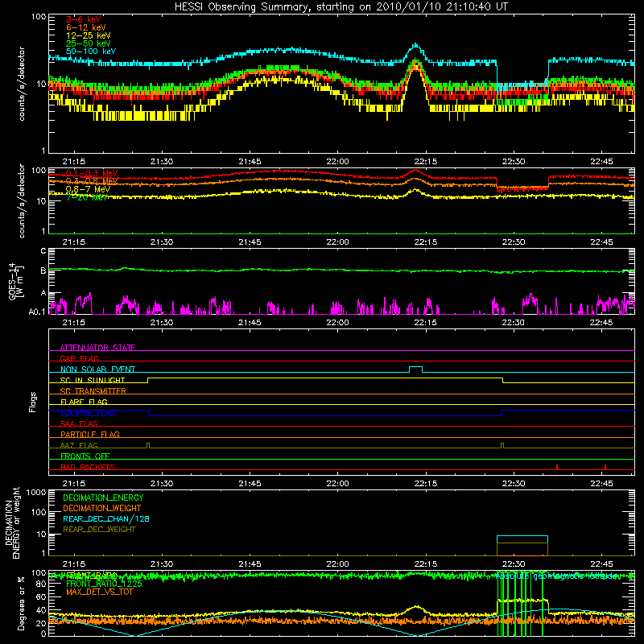Image resolution: width=644 pixels, height=644 pixels.
Task: Select the 6-12 keV legend entry
Action: coord(86,27)
